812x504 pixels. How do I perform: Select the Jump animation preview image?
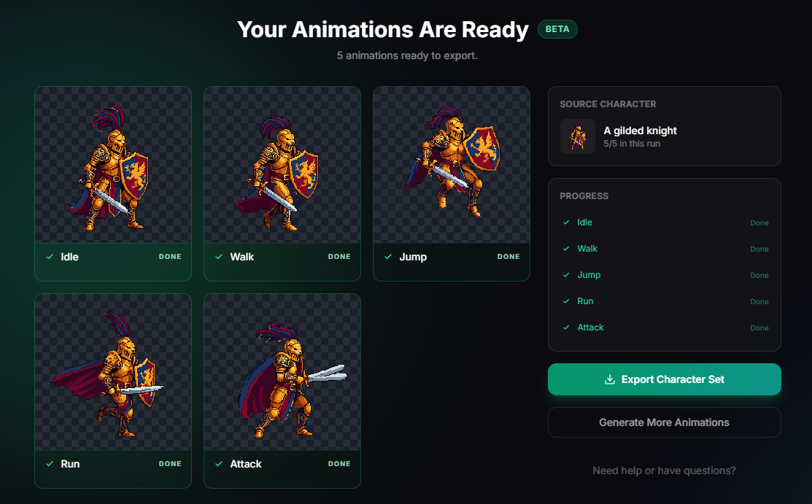click(x=451, y=164)
